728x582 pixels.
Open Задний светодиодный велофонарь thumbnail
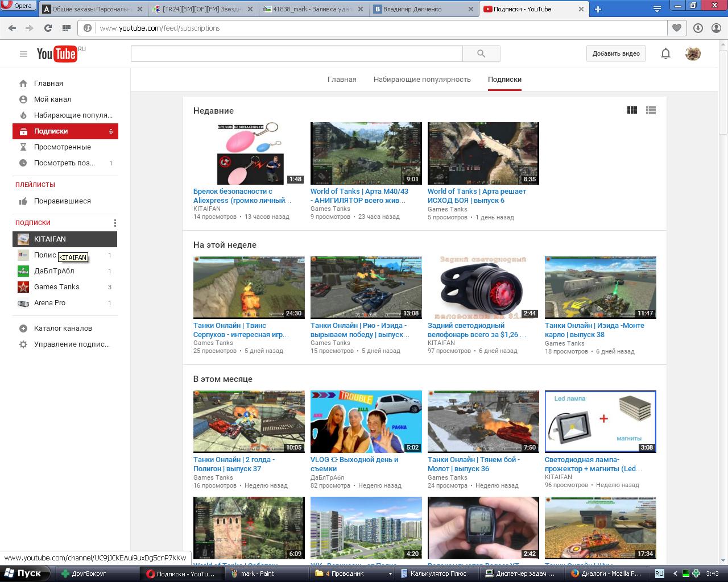tap(483, 288)
